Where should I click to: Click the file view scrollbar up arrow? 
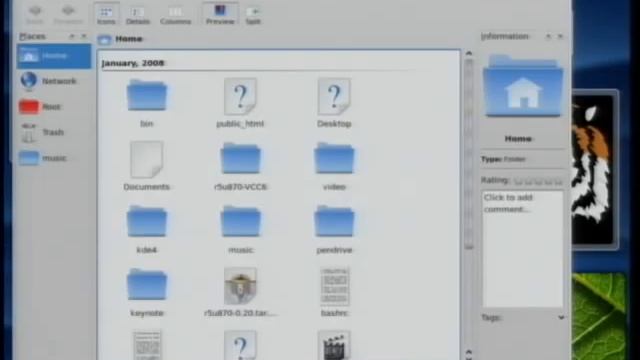coord(469,53)
